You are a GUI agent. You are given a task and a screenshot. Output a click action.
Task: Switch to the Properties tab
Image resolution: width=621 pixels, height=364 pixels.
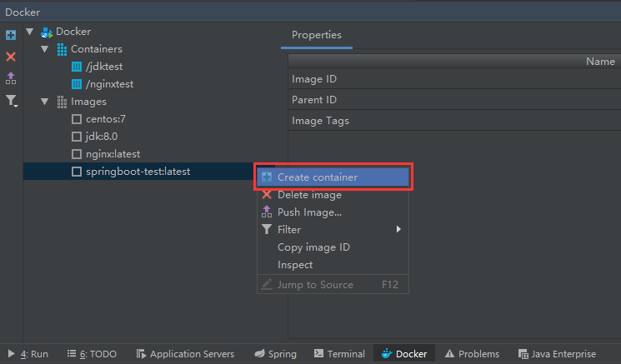[x=317, y=35]
